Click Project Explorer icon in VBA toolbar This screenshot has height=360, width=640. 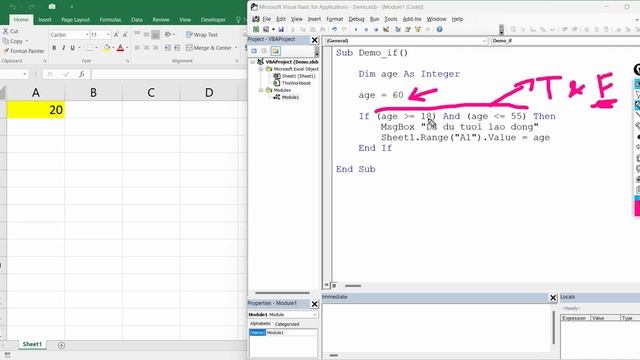click(398, 29)
